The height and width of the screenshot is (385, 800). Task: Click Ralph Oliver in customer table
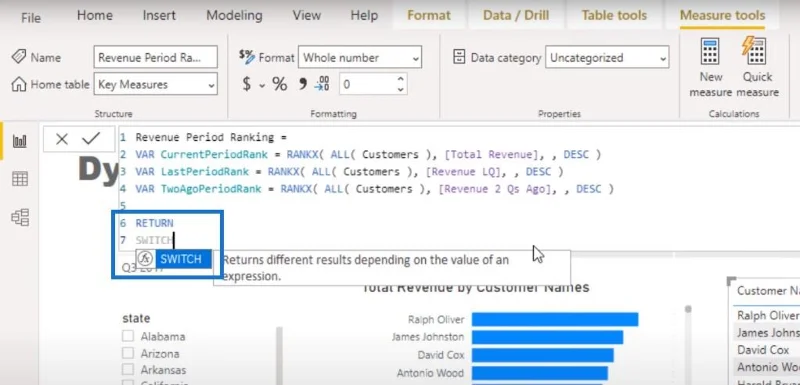click(768, 316)
